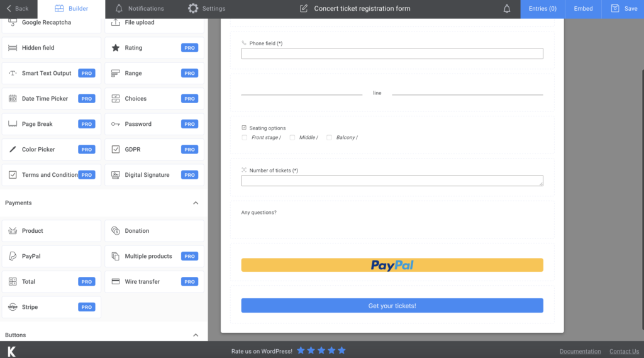Open the bell alerts icon near Entries

(507, 9)
